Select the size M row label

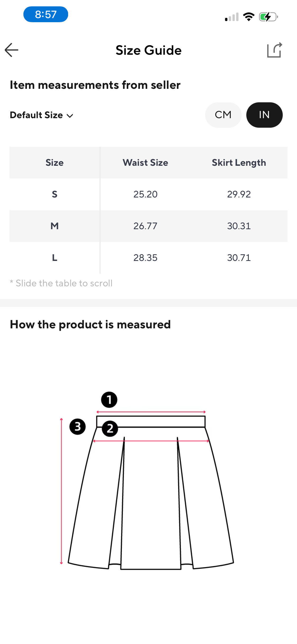[x=55, y=226]
